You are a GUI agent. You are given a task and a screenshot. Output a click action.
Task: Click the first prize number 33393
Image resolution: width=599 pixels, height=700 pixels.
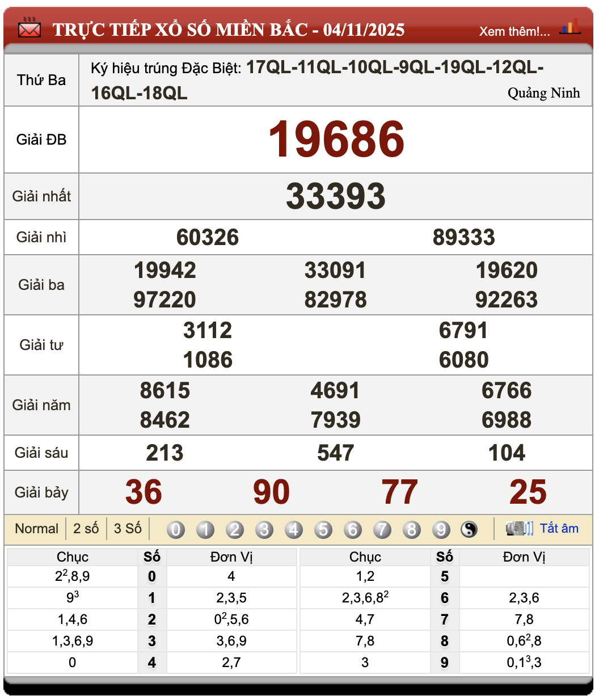336,196
